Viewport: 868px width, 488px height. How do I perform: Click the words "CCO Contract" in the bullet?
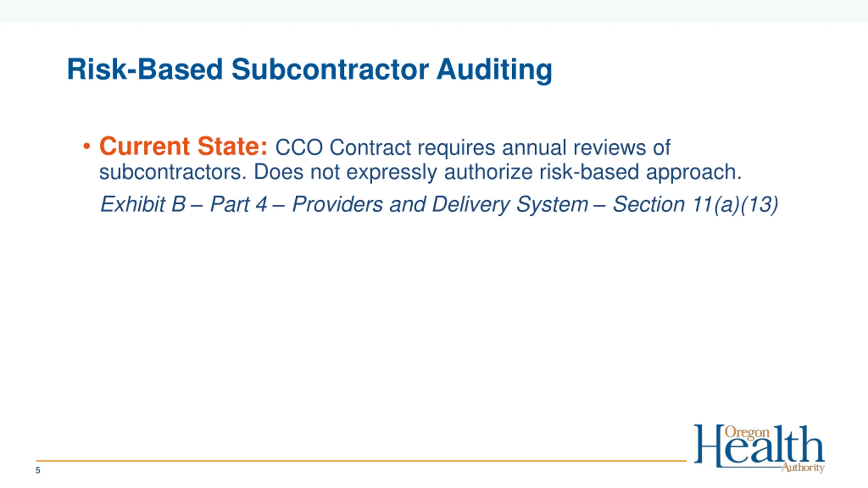tap(343, 147)
